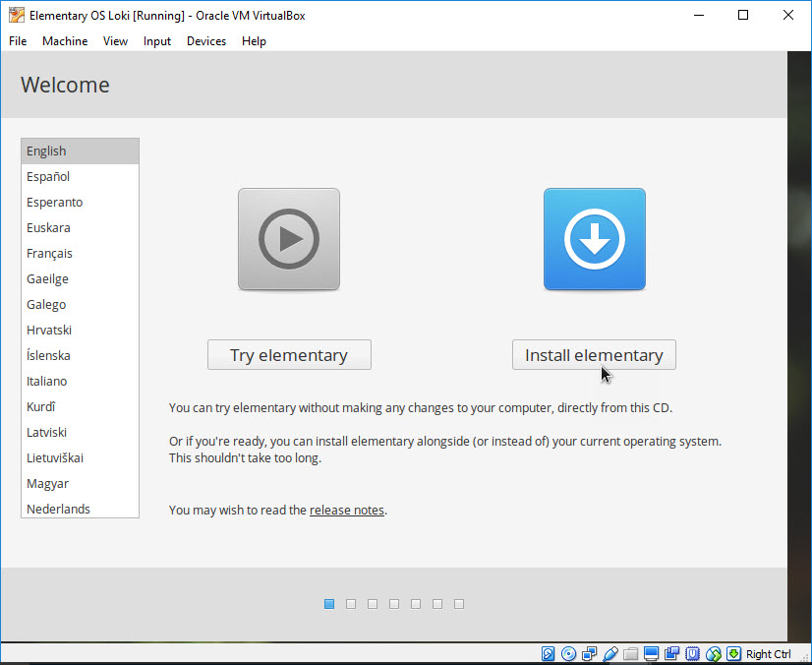Click the USB devices status icon
This screenshot has width=812, height=665.
coord(610,653)
